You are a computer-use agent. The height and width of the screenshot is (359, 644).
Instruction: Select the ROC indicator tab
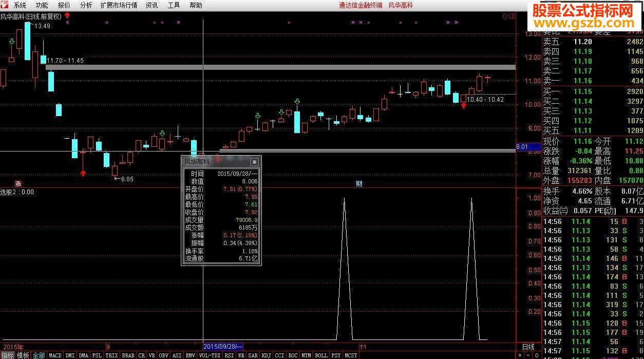coord(293,355)
